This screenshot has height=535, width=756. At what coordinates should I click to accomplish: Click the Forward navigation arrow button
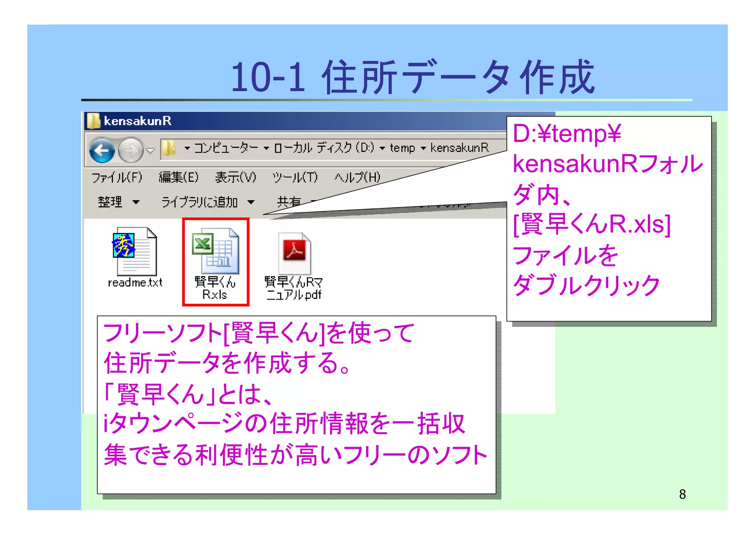pos(131,150)
